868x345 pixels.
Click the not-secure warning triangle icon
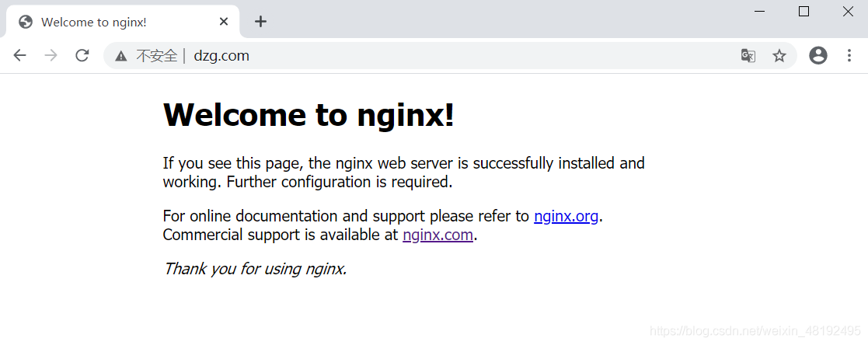coord(121,56)
